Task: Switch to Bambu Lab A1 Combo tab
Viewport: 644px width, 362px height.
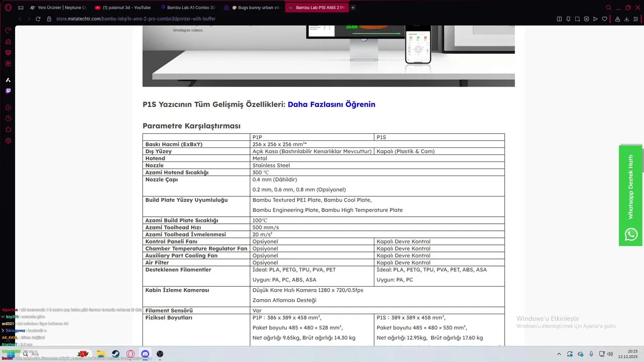Action: (189, 8)
